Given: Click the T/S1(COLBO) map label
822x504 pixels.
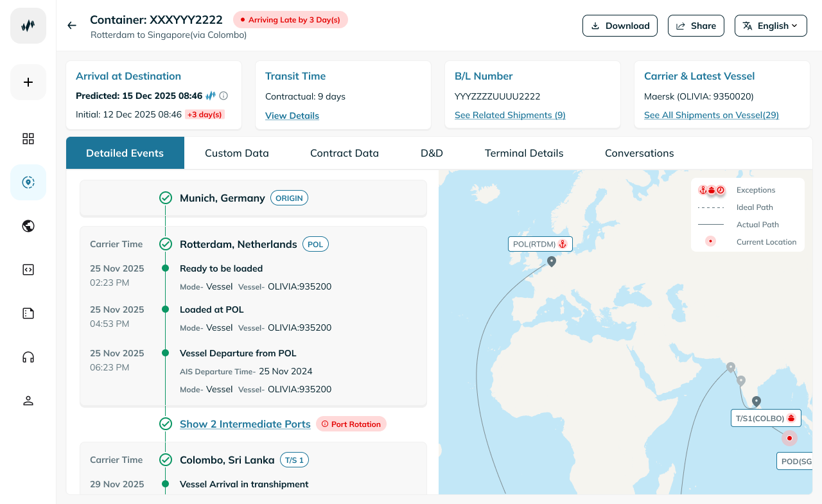Looking at the screenshot, I should coord(766,418).
